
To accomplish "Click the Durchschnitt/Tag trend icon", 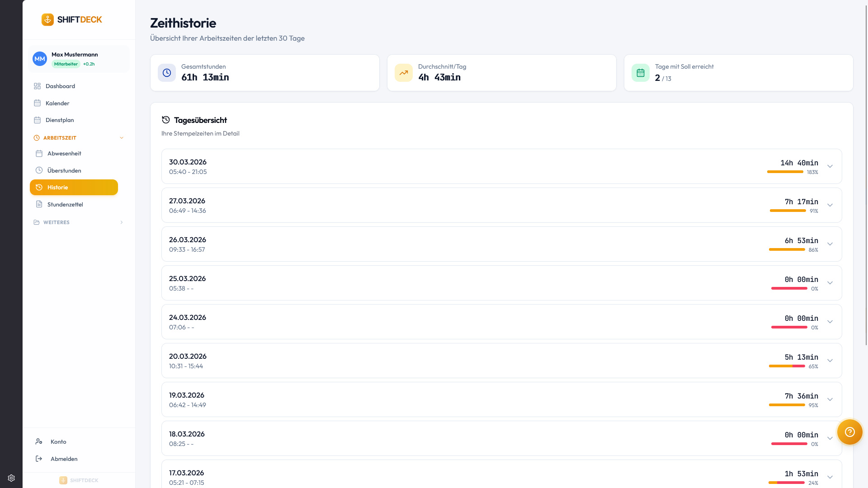I will click(404, 73).
